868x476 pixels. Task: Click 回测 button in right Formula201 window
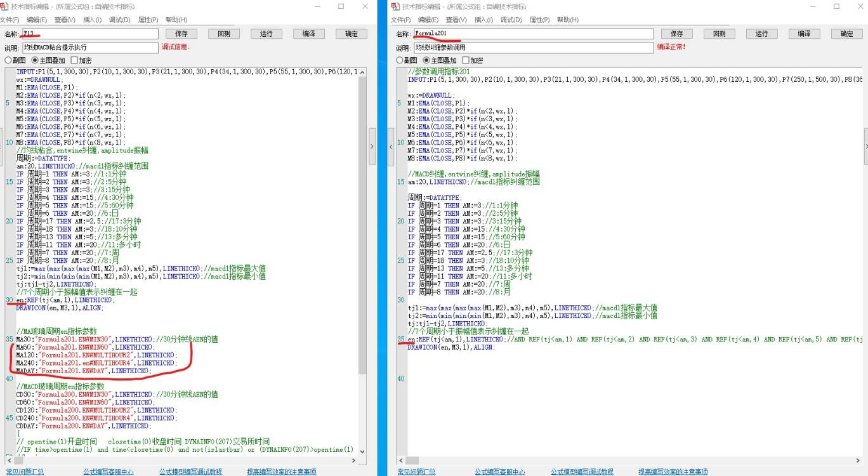(x=720, y=34)
